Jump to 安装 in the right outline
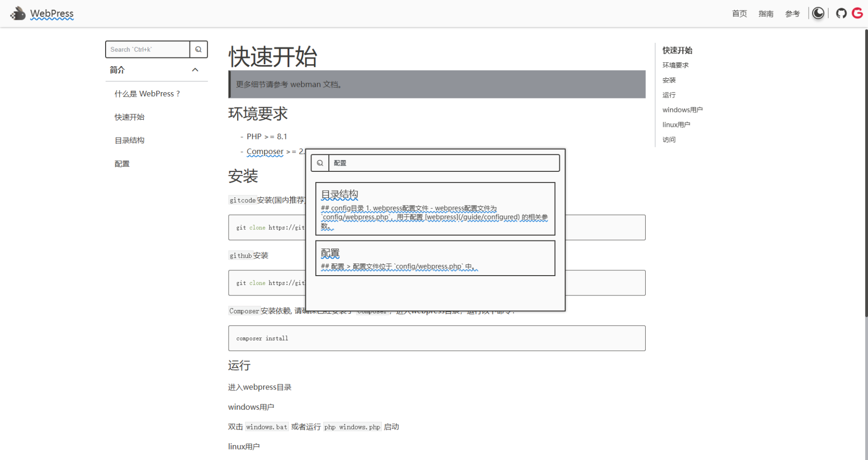 coord(669,80)
